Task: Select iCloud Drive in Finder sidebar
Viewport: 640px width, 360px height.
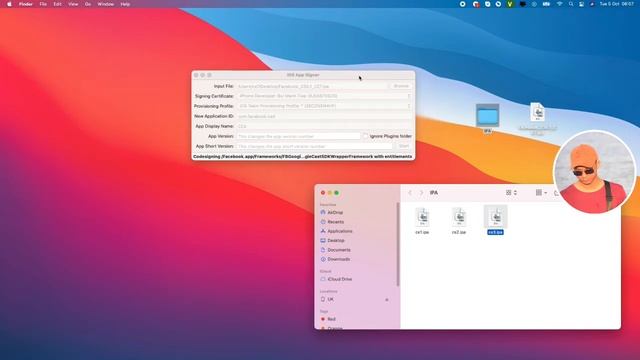Action: (340, 279)
